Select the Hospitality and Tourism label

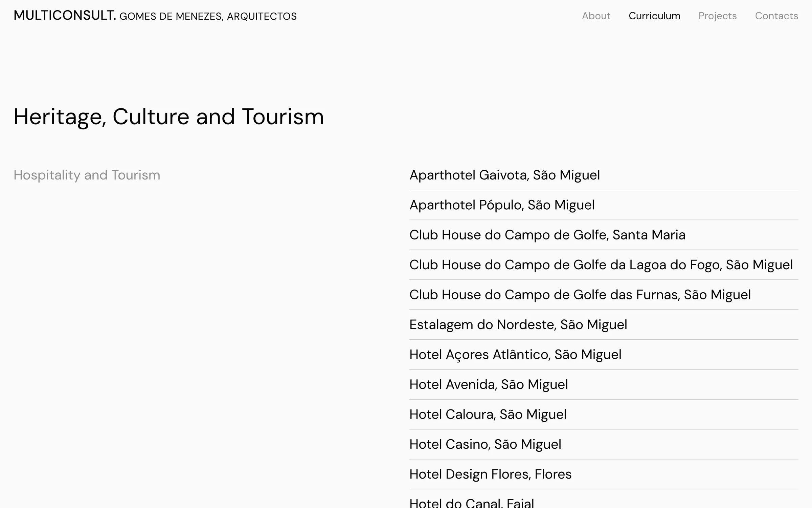87,175
